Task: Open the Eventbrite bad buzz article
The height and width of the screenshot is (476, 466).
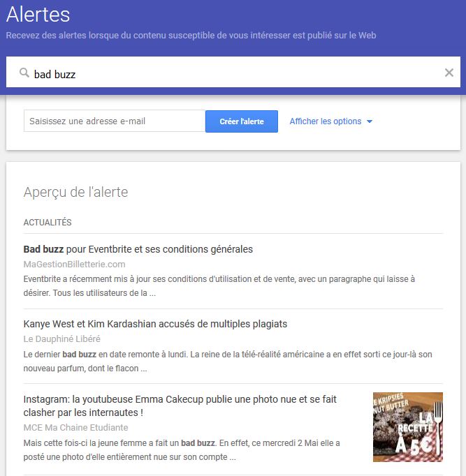Action: point(138,249)
